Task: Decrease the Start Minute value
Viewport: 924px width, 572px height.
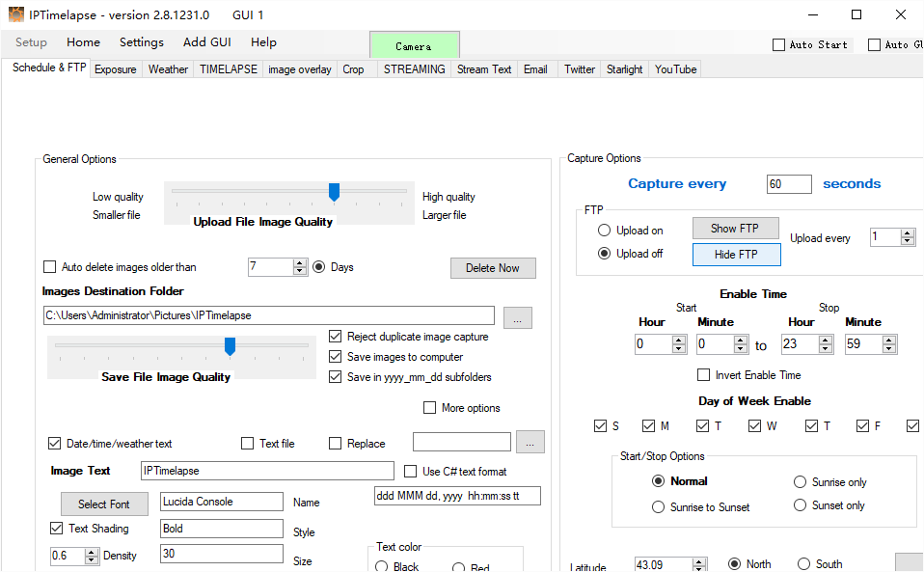Action: click(741, 348)
